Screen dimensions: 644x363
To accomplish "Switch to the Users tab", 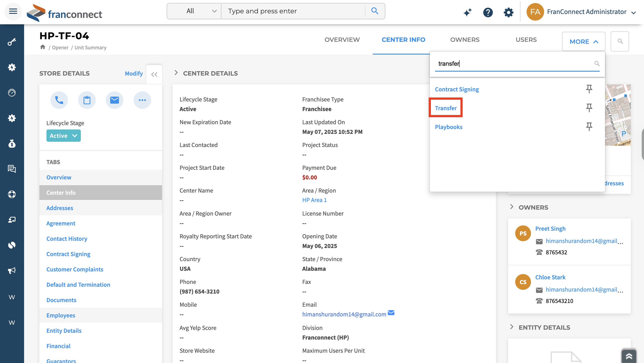I will [526, 39].
